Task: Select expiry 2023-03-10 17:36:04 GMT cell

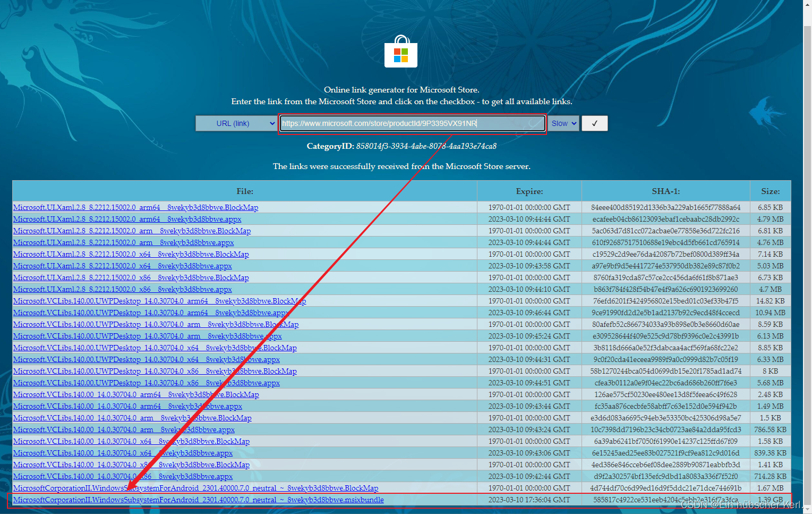Action: 529,500
